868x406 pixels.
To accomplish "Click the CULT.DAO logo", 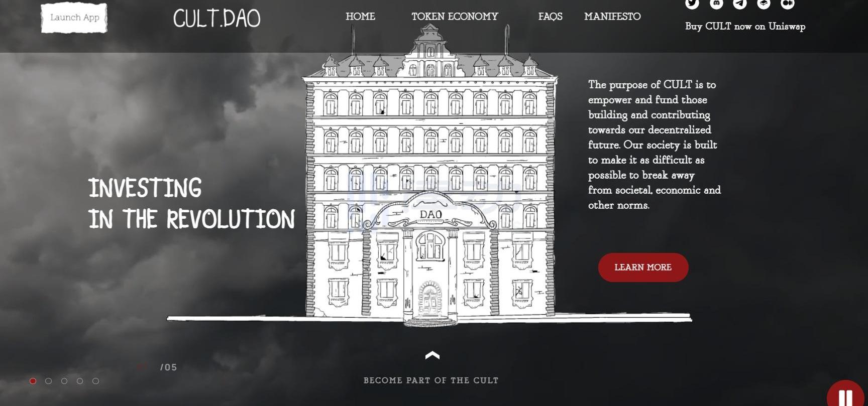I will (217, 19).
